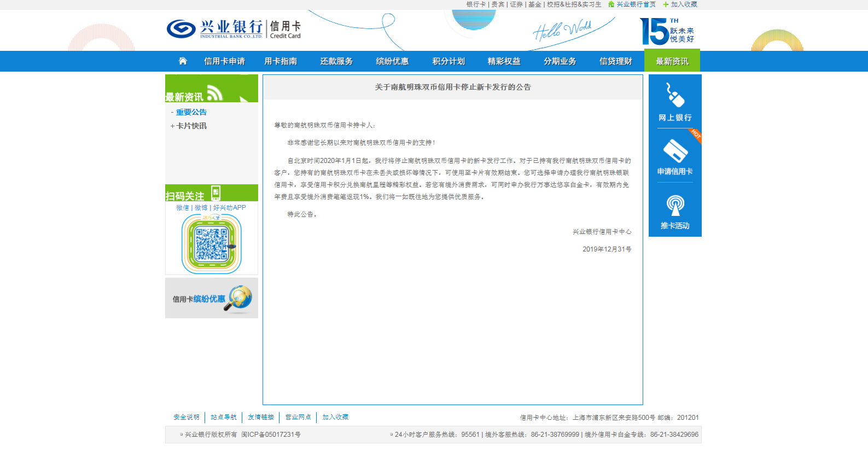Click the date 2019年12月31号

tap(607, 249)
